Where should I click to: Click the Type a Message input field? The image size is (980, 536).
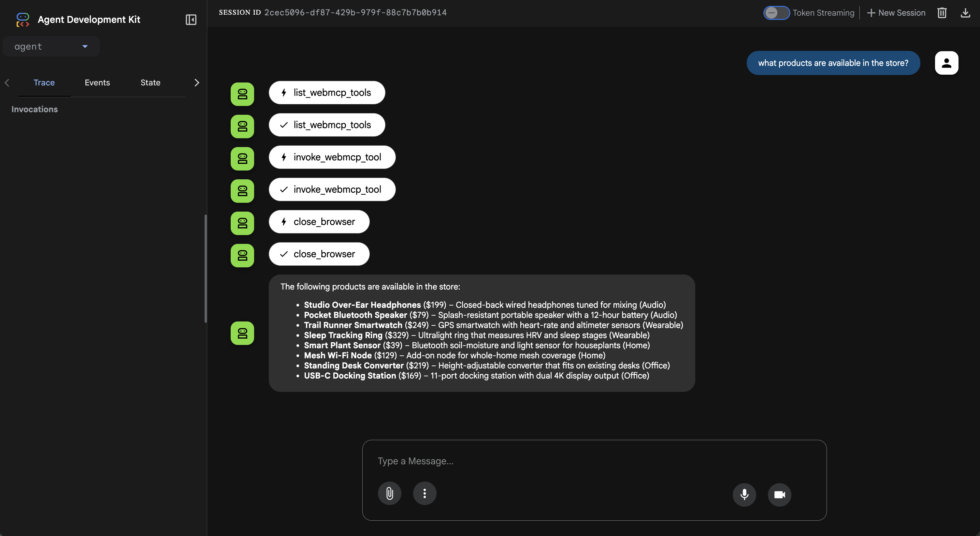[x=594, y=461]
